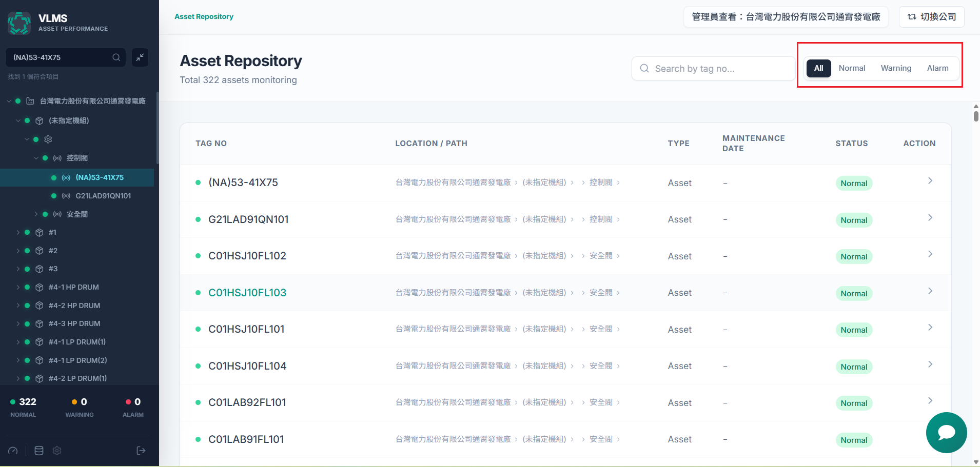Open settings gear in sidebar footer
The width and height of the screenshot is (980, 467).
[57, 451]
